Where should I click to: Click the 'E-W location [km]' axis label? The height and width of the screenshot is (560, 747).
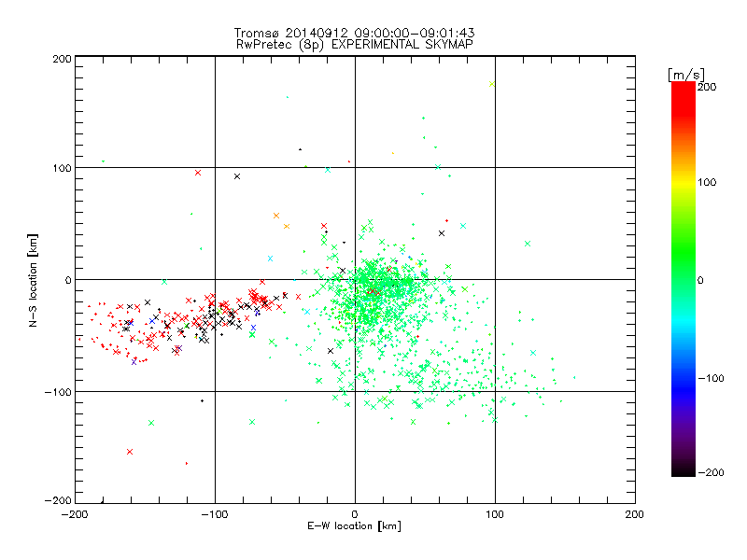pos(354,526)
